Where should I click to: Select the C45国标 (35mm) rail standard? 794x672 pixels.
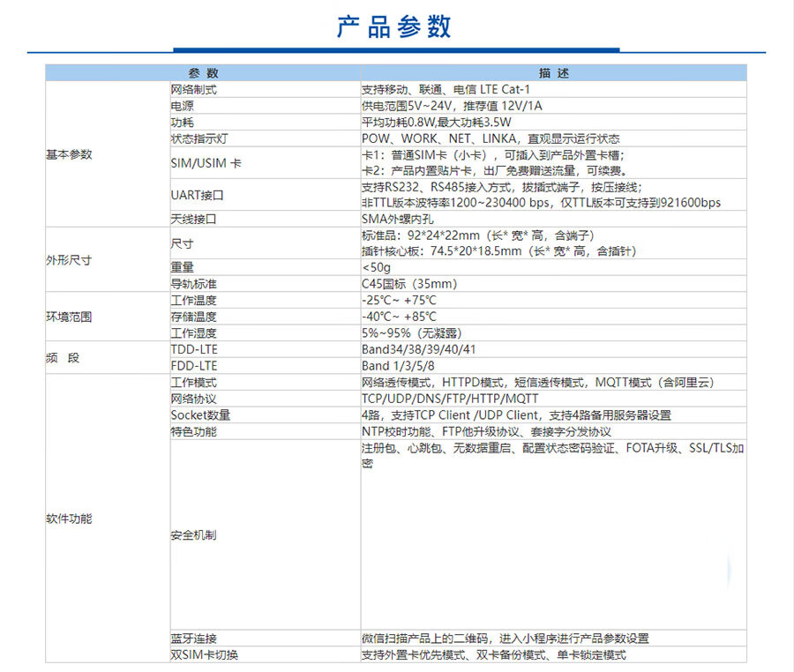[409, 284]
